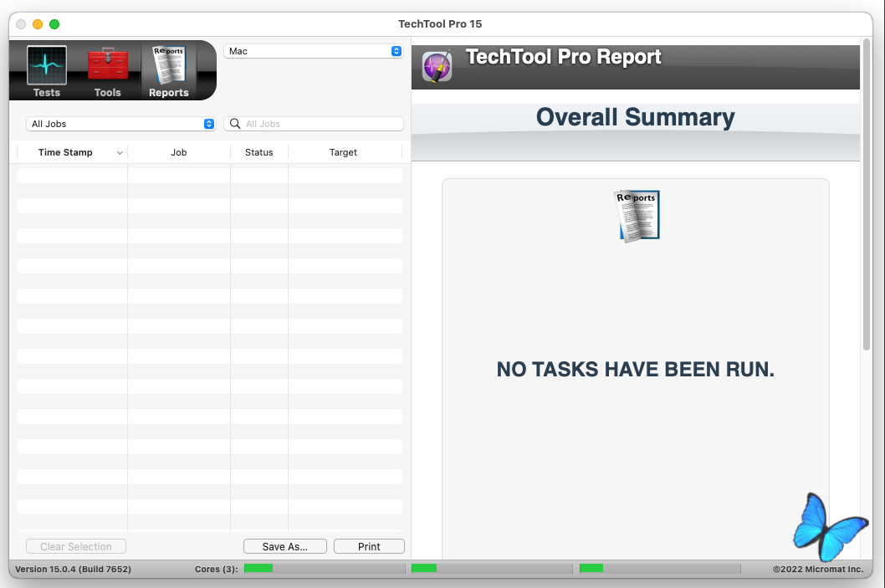Sort by the Target column header
The width and height of the screenshot is (885, 588).
tap(343, 152)
